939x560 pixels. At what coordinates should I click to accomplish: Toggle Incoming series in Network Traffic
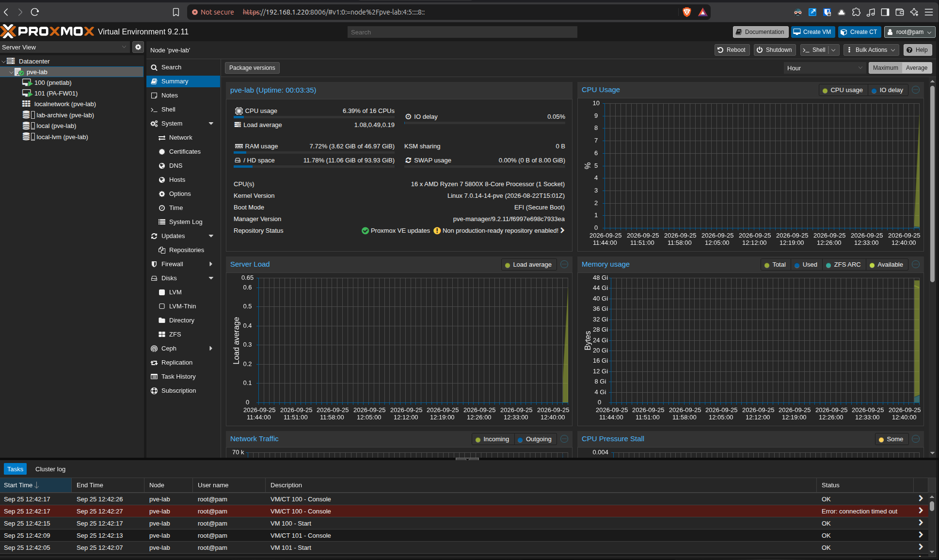pos(492,439)
